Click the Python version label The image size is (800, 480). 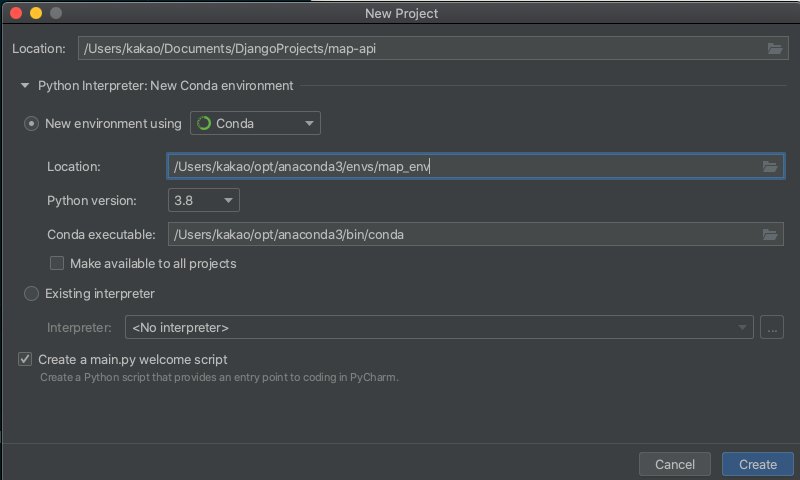pyautogui.click(x=92, y=200)
